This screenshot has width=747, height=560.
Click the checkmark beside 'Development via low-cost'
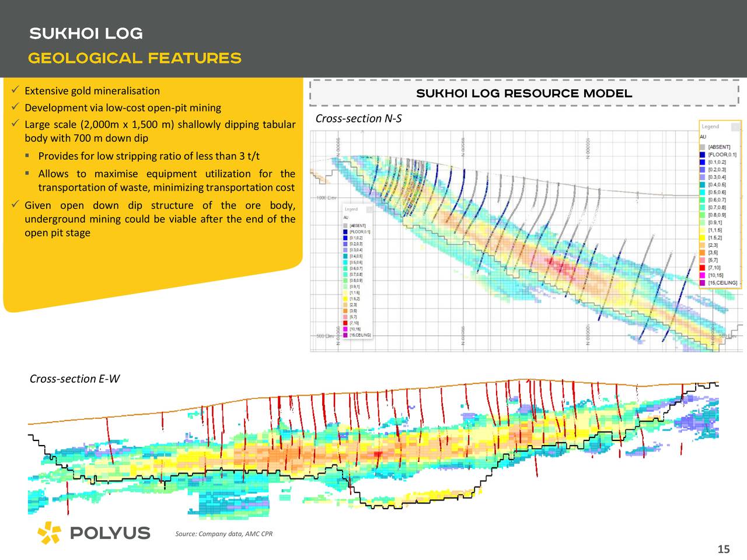[x=15, y=107]
